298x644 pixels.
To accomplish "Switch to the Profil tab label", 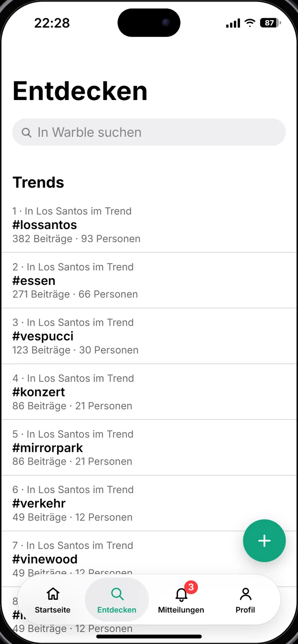I will click(x=245, y=610).
